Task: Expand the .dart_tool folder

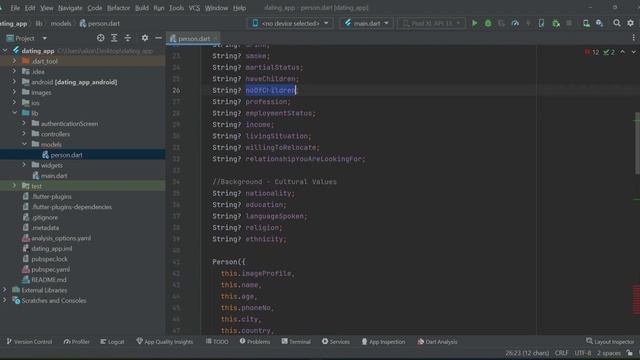Action: (14, 61)
